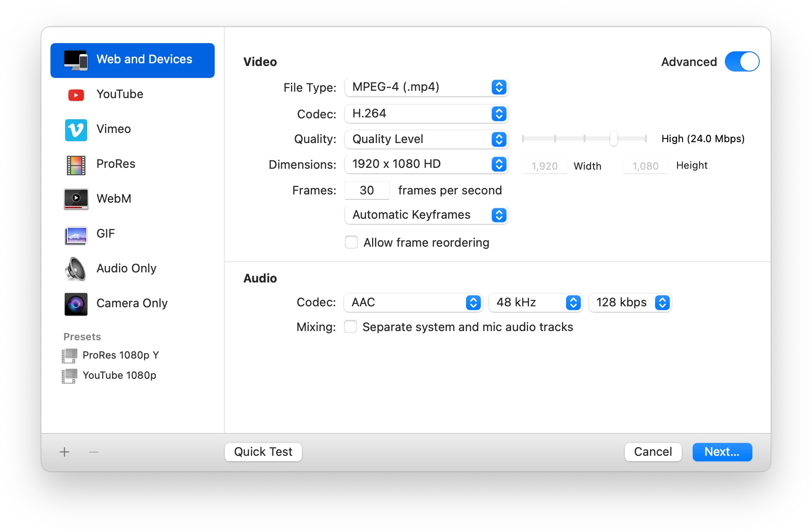The image size is (812, 531).
Task: Check Separate system and mic audio tracks
Action: point(350,326)
